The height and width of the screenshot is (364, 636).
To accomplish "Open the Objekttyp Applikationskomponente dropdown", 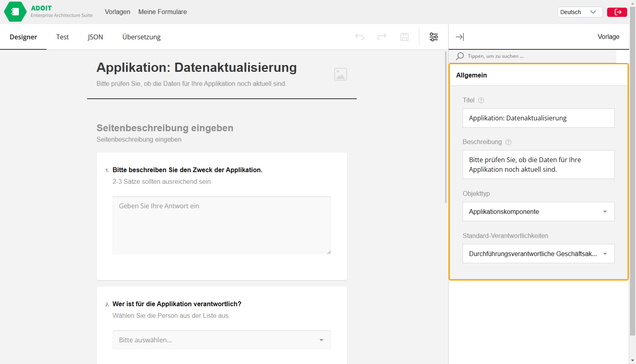I will [538, 211].
